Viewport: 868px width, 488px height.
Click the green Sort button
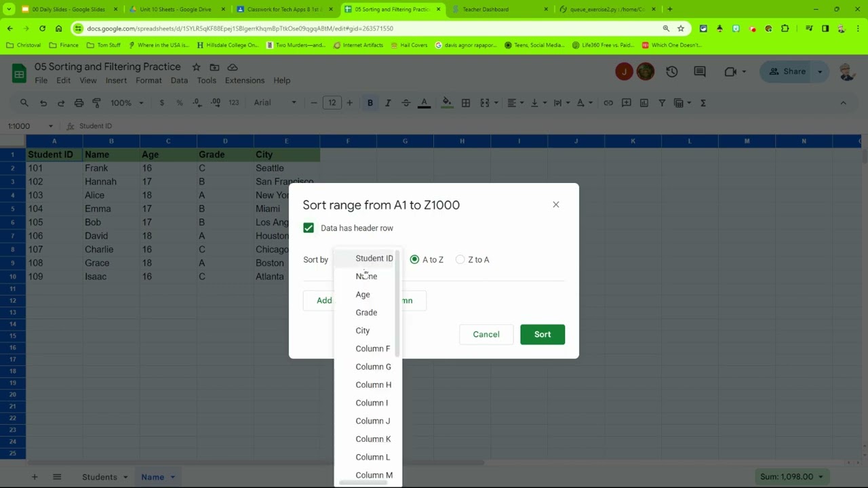542,334
